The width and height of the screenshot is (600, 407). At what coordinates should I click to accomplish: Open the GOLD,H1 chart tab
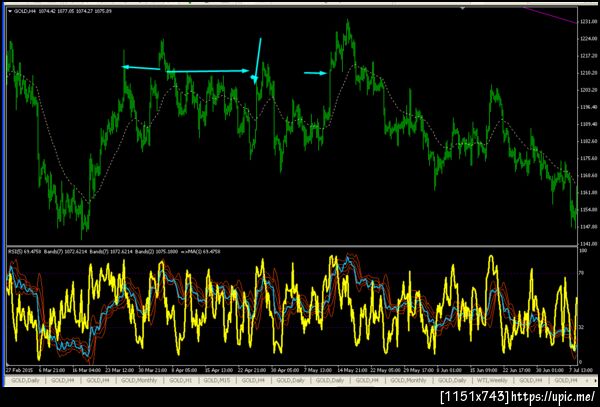tap(182, 381)
